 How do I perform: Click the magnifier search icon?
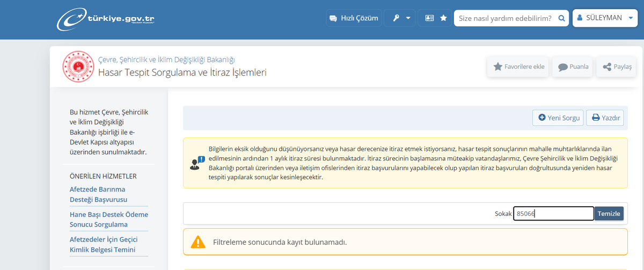pos(562,18)
